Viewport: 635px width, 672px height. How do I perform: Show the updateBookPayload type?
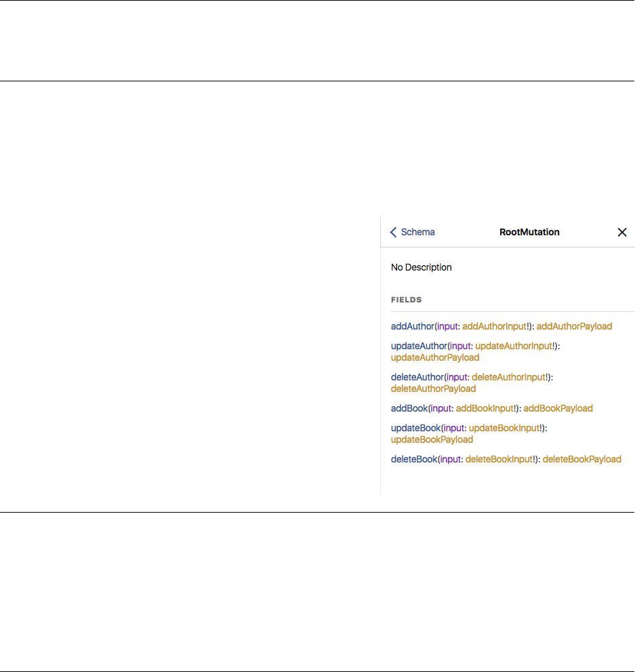(x=432, y=439)
